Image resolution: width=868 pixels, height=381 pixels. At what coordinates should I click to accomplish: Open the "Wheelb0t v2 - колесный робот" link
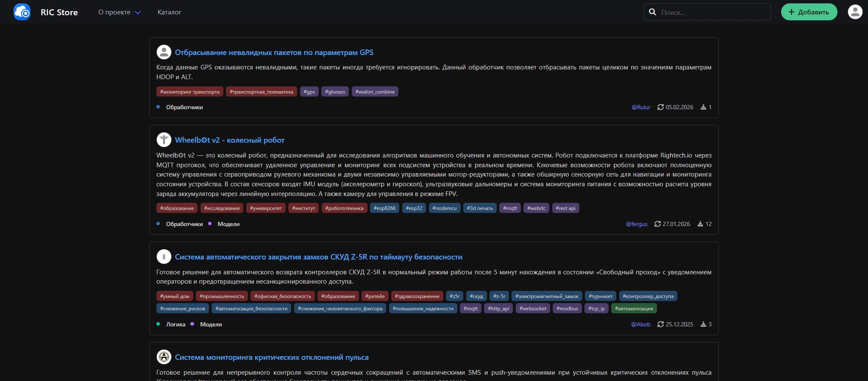pyautogui.click(x=229, y=140)
